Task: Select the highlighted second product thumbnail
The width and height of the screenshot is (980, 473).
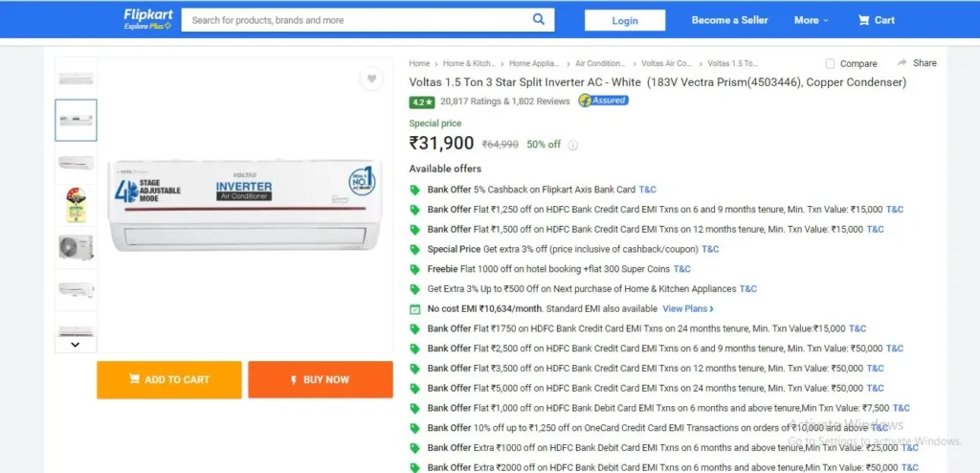Action: pyautogui.click(x=76, y=120)
